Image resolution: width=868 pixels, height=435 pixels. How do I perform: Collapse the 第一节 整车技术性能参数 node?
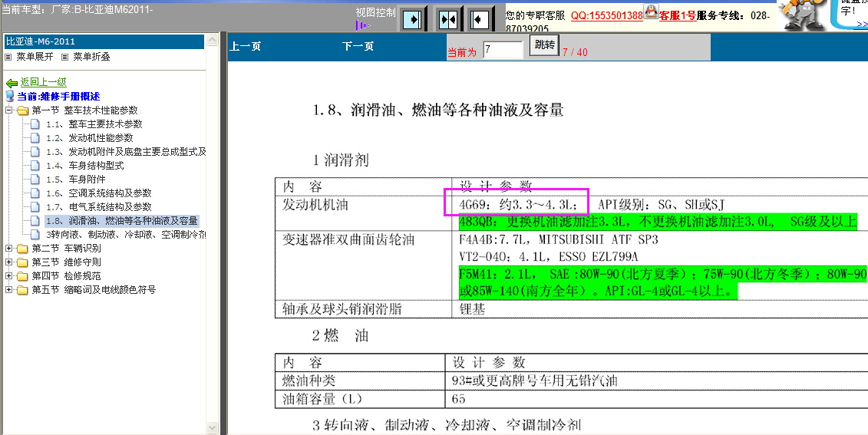point(9,110)
